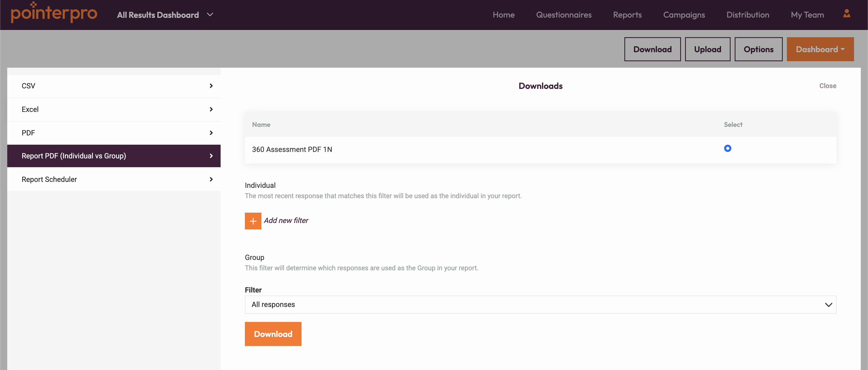Click the CSV row chevron arrow
This screenshot has width=868, height=370.
tap(211, 86)
